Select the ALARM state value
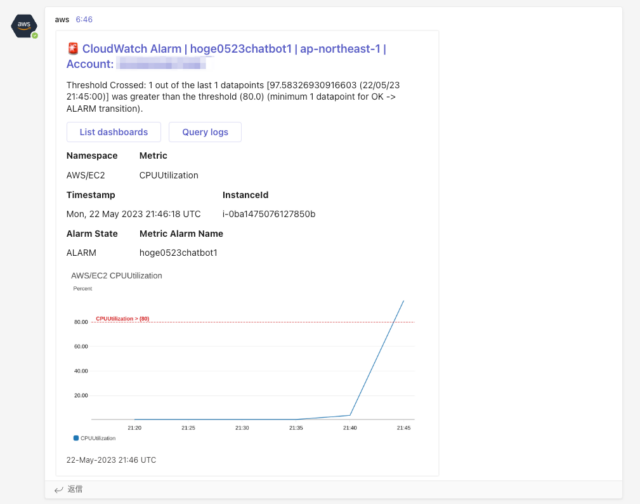The height and width of the screenshot is (504, 640). pos(81,253)
